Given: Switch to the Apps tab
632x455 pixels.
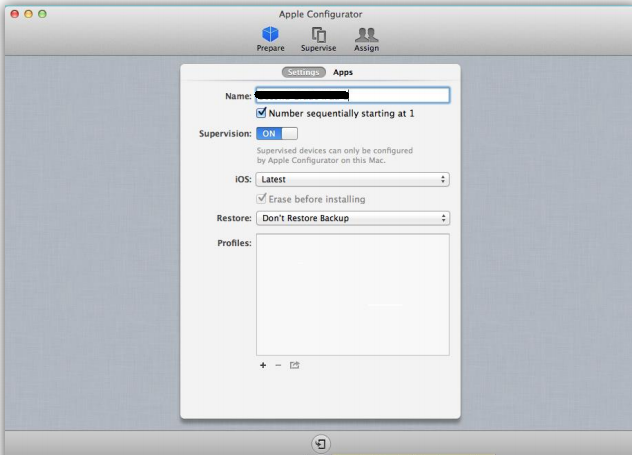Looking at the screenshot, I should (x=343, y=72).
